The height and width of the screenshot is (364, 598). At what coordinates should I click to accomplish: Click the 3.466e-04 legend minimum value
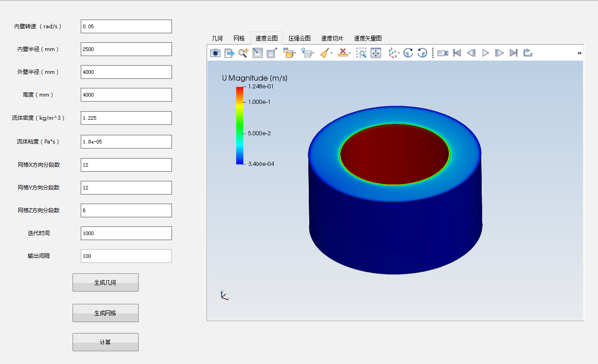[261, 164]
